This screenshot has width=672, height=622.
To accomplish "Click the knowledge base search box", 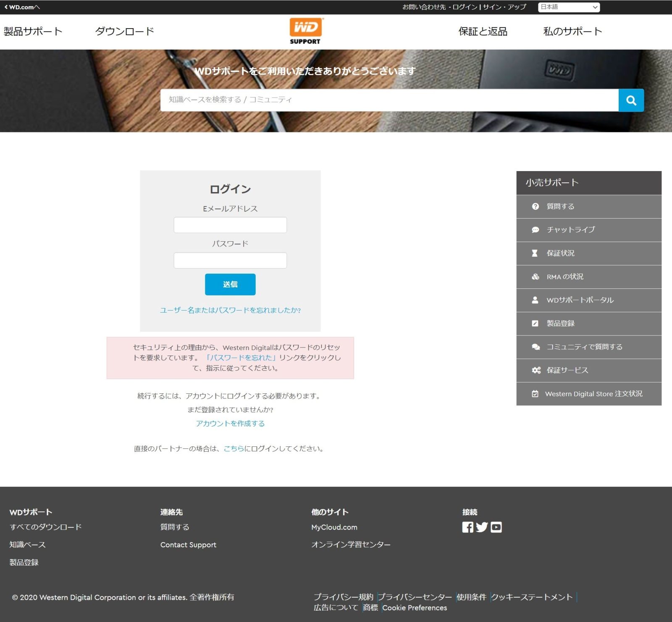I will coord(389,100).
